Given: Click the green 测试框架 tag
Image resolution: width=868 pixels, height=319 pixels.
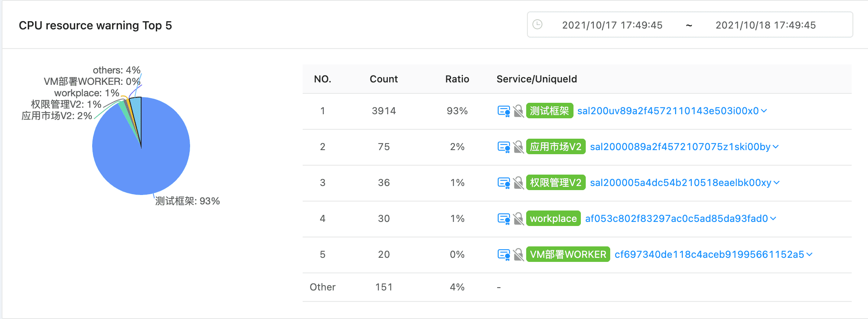Looking at the screenshot, I should [549, 111].
